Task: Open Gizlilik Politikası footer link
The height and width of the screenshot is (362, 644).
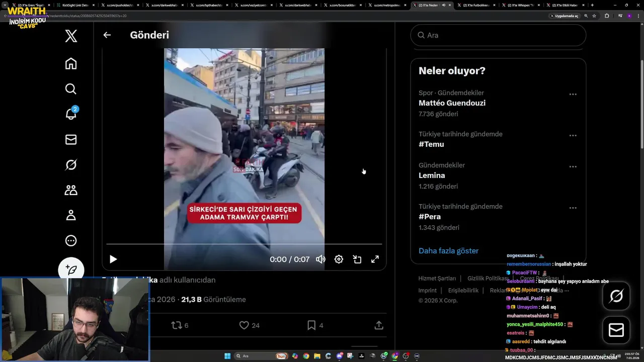Action: pyautogui.click(x=488, y=279)
